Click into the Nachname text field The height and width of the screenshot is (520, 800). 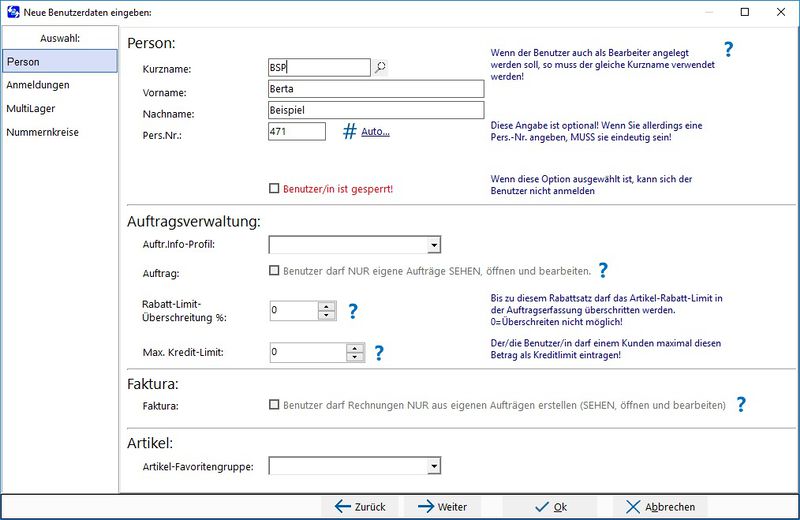tap(376, 110)
